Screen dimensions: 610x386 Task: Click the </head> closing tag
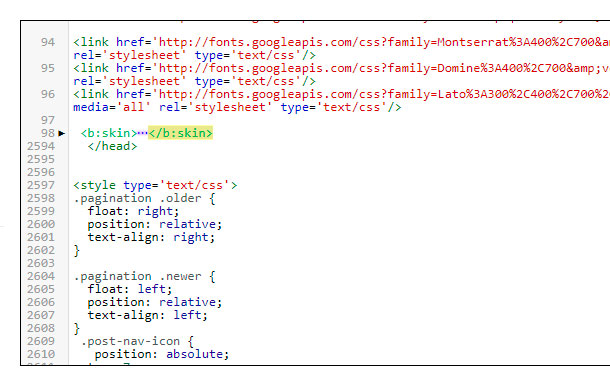112,146
